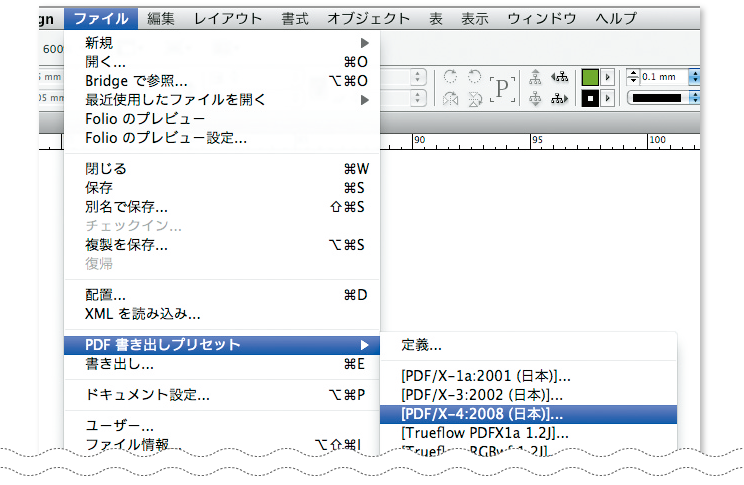Click the stroke weight stepper arrows

point(633,77)
